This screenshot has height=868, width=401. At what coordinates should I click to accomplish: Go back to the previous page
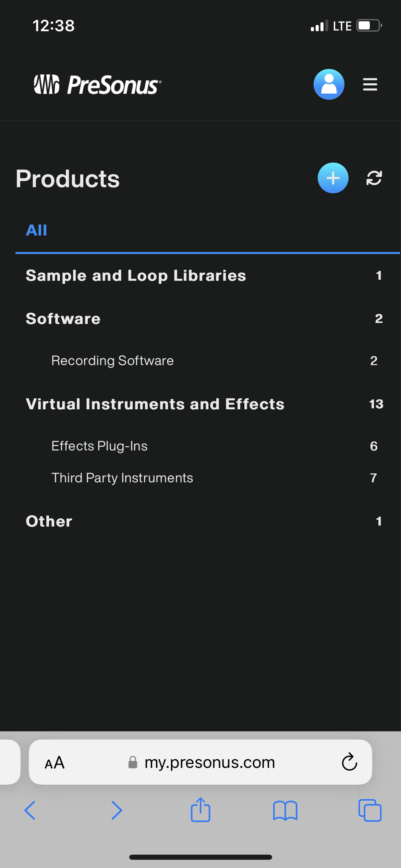(30, 810)
